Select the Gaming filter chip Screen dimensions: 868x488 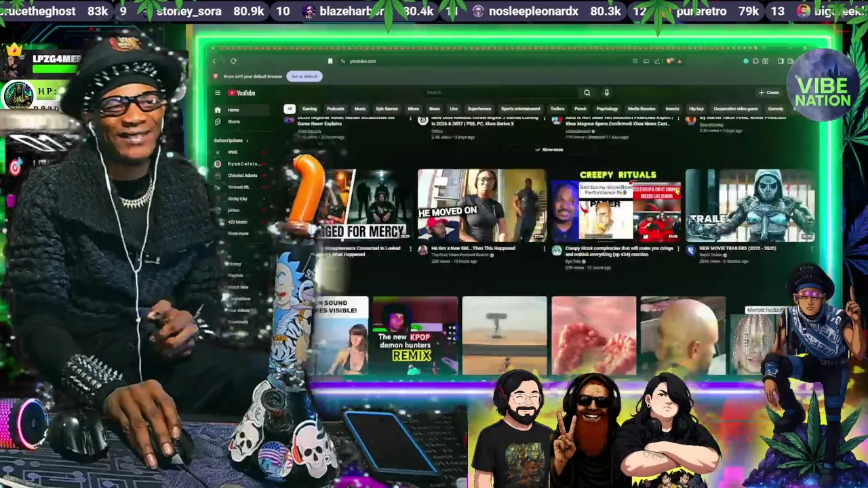click(309, 108)
